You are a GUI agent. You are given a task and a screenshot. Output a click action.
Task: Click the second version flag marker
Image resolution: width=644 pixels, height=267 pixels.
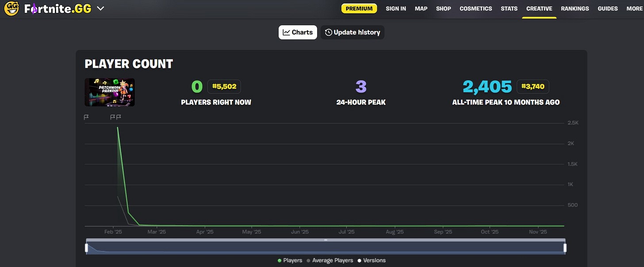point(112,117)
